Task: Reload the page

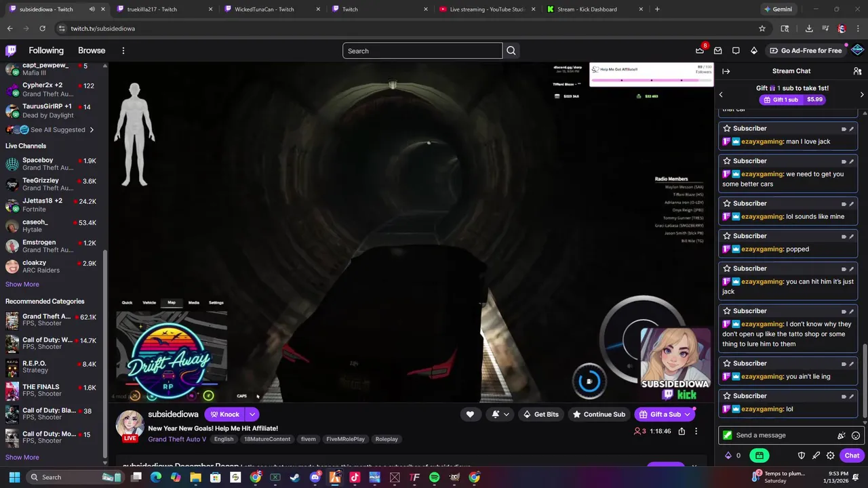Action: 42,28
